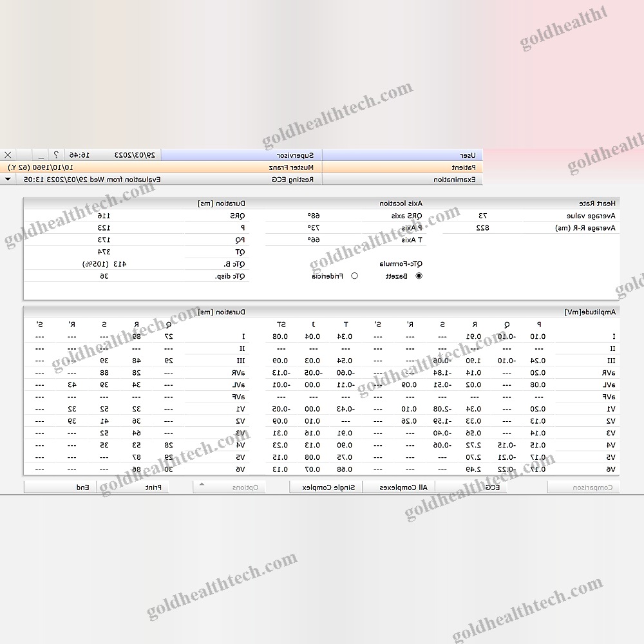This screenshot has height=644, width=644.
Task: Click the Average R-R value 822
Action: point(482,228)
